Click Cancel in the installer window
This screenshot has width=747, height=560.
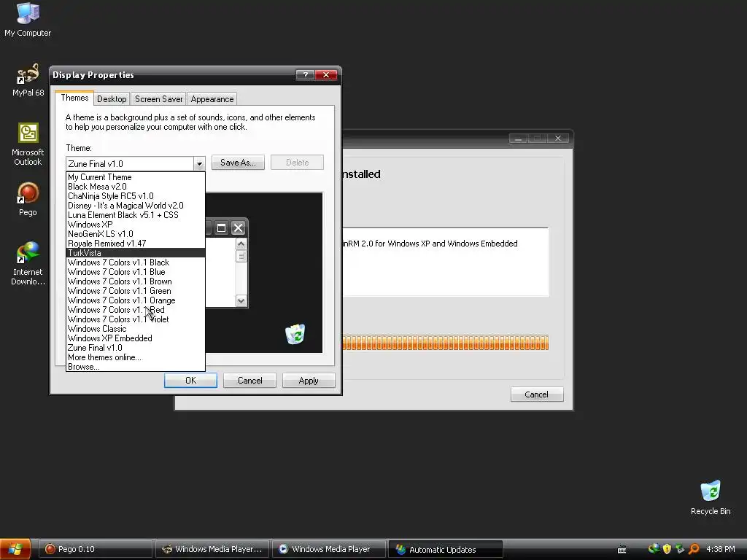click(x=536, y=394)
